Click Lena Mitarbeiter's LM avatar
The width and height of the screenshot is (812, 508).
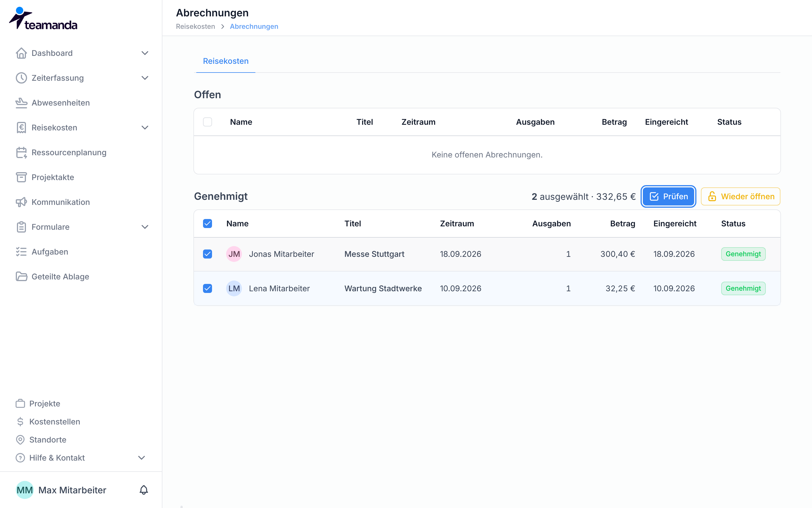coord(234,289)
